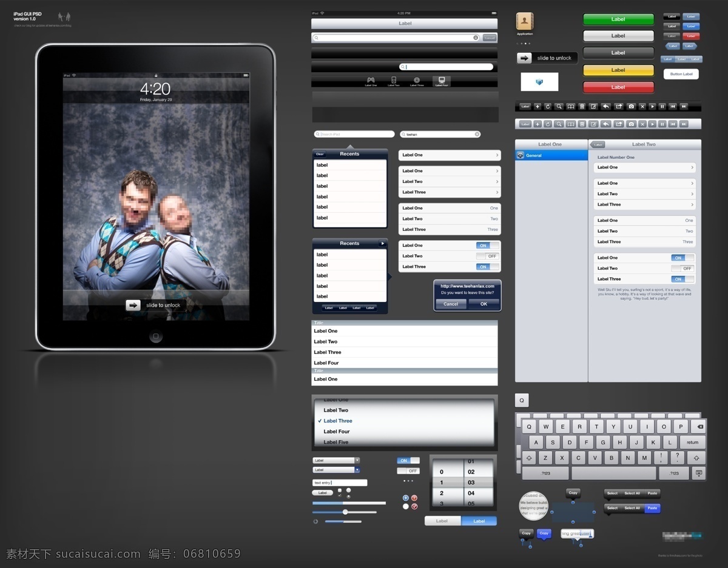Select the General item in the split view sidebar

click(x=551, y=155)
